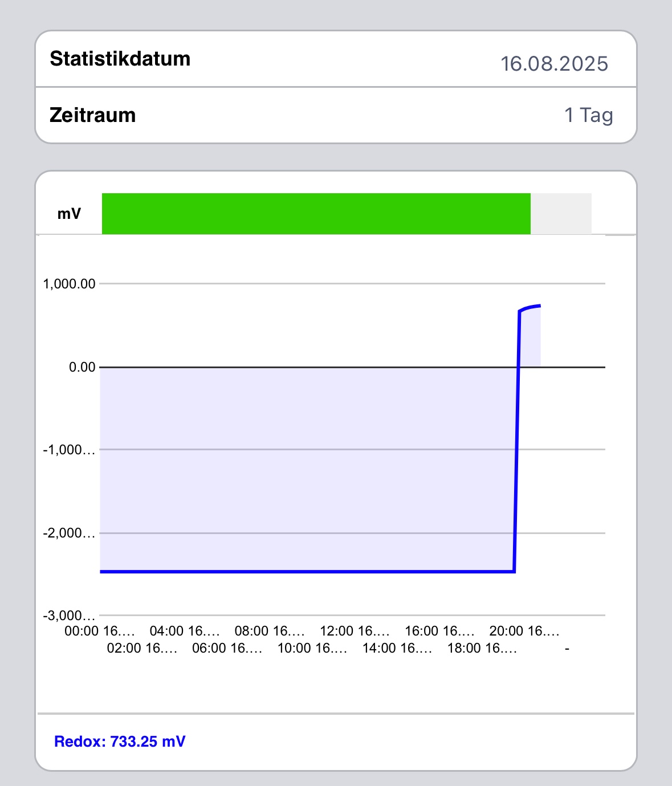This screenshot has width=672, height=786.
Task: Select the 18:00 time axis marker
Action: pyautogui.click(x=482, y=648)
